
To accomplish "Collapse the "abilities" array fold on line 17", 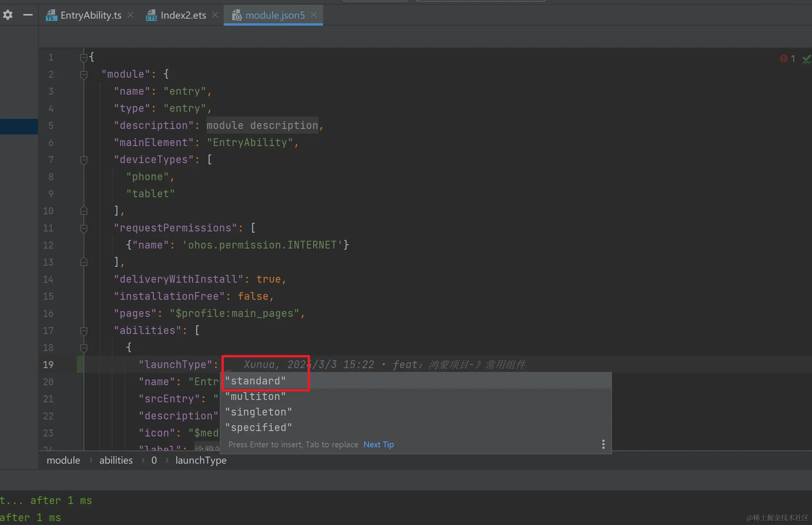I will pyautogui.click(x=83, y=331).
